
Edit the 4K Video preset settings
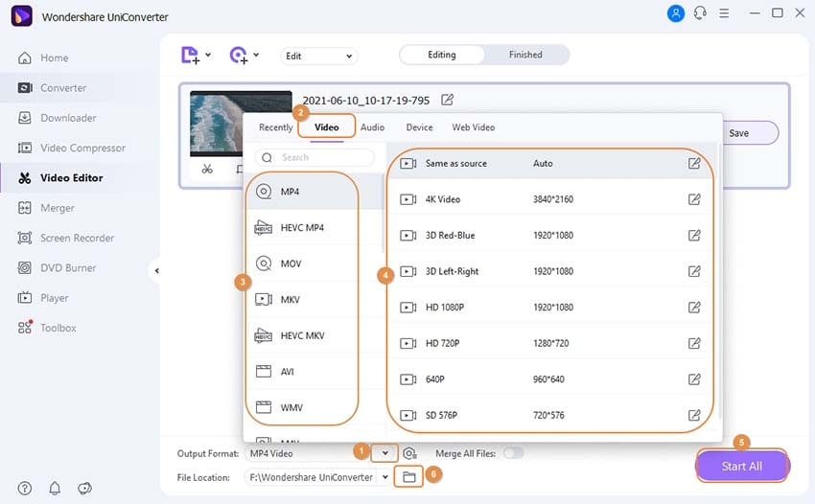694,199
